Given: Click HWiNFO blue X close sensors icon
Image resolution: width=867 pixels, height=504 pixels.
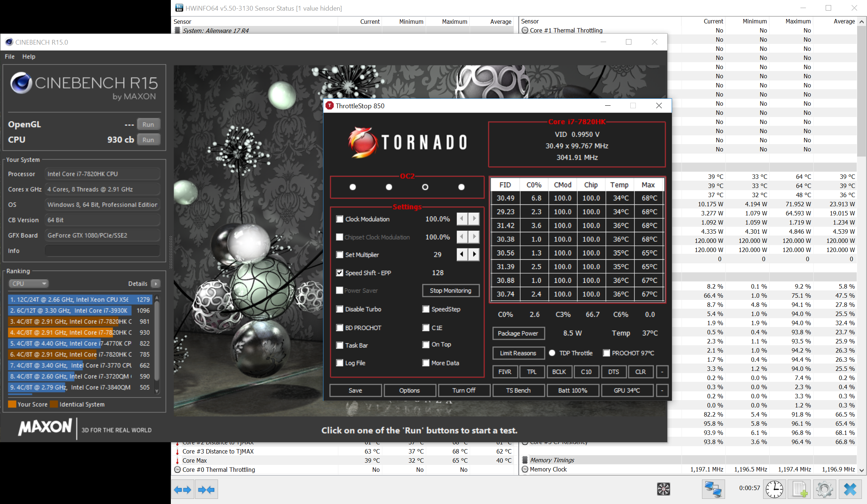Looking at the screenshot, I should point(850,489).
